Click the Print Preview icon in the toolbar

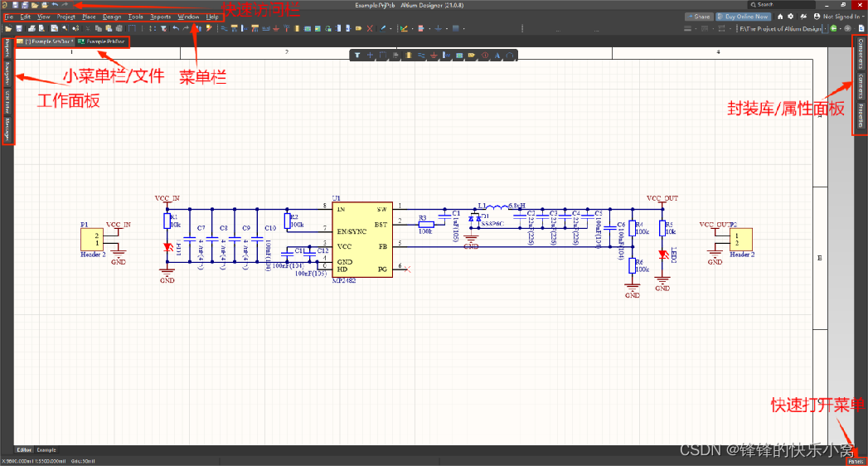click(x=41, y=28)
